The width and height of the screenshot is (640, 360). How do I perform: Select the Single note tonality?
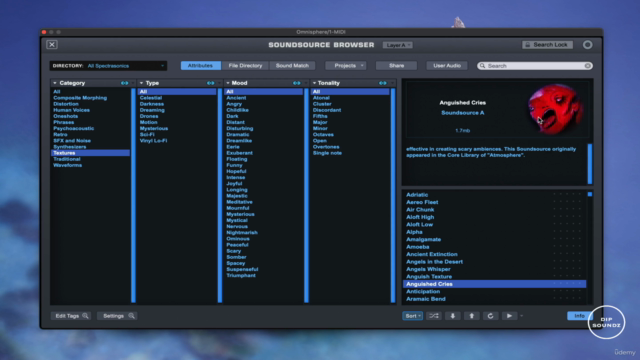pos(327,153)
